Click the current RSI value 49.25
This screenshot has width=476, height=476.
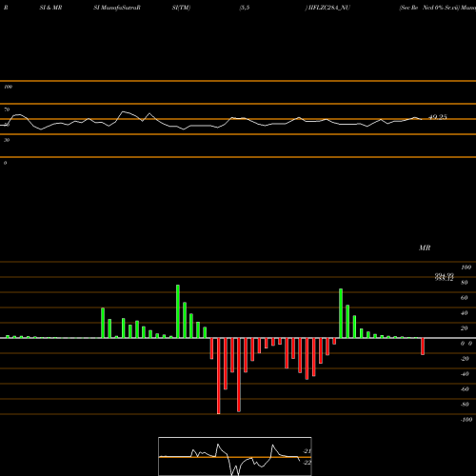(438, 117)
